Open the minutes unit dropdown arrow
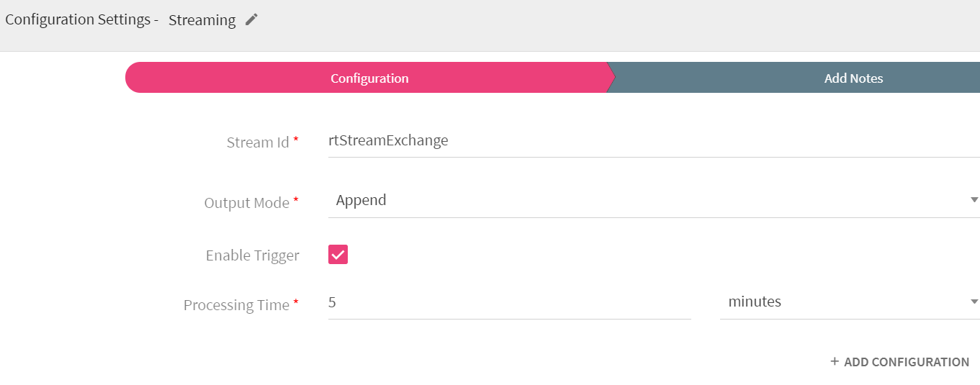 [x=974, y=302]
